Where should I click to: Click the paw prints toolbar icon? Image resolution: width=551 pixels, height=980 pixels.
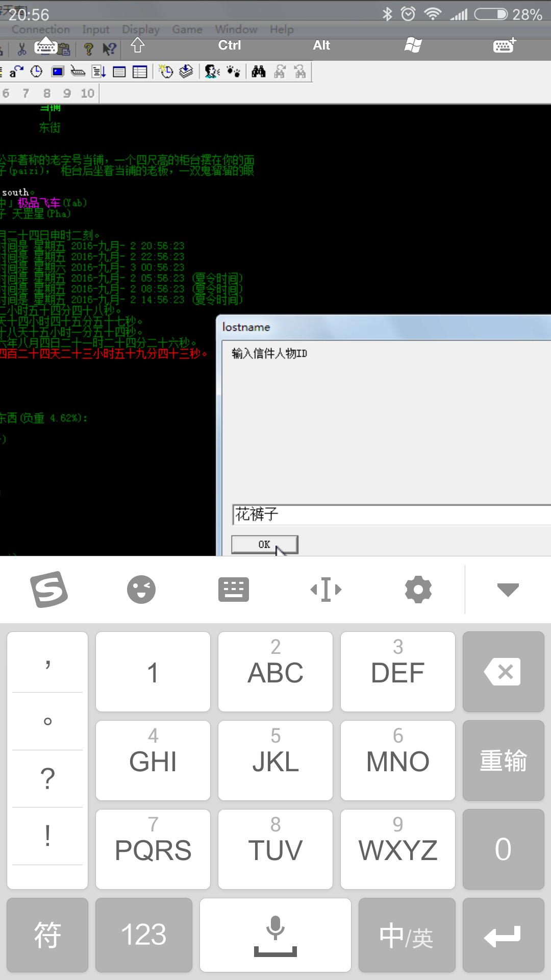234,71
